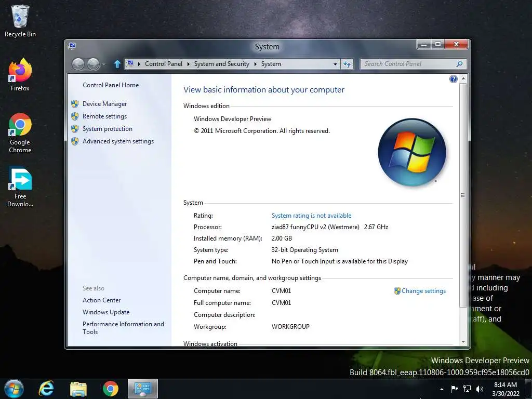Screen dimensions: 532x399
Task: Expand arrow after System and Security
Action: pos(256,64)
